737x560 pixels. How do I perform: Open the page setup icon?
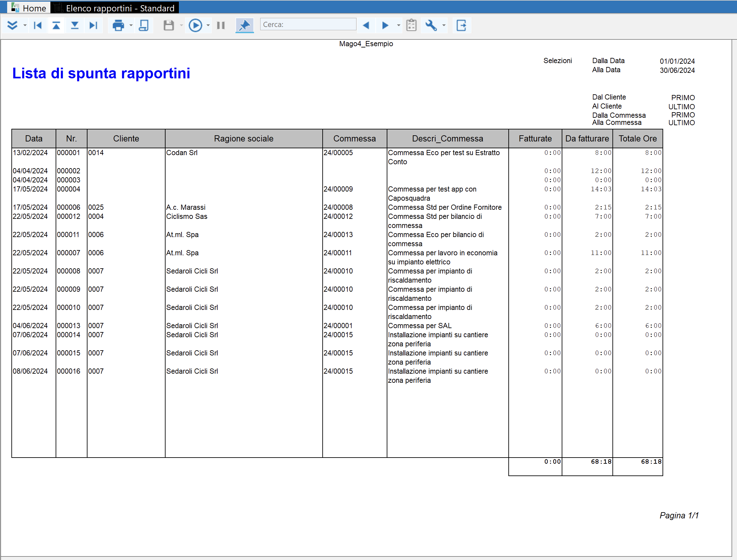(144, 25)
